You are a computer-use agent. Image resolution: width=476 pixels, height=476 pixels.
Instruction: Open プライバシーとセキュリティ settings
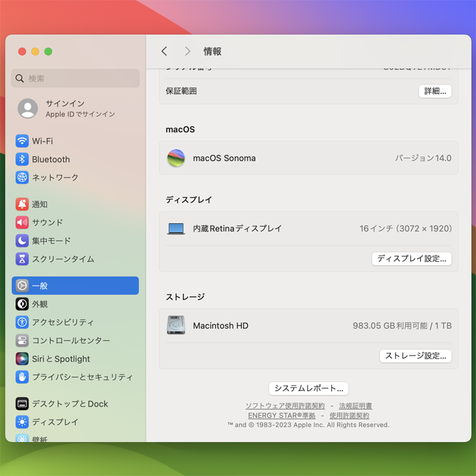pos(75,377)
